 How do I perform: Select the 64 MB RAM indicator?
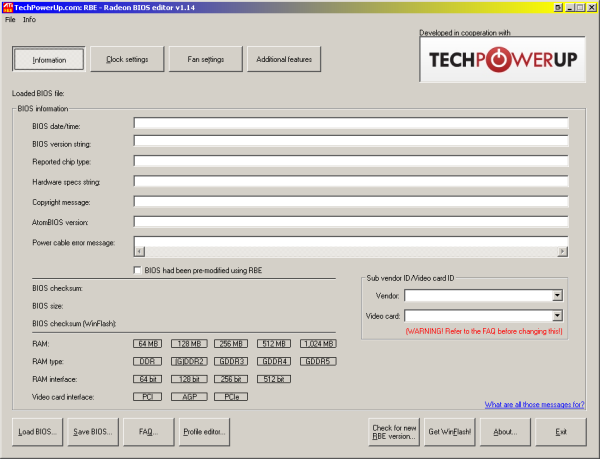click(x=147, y=343)
